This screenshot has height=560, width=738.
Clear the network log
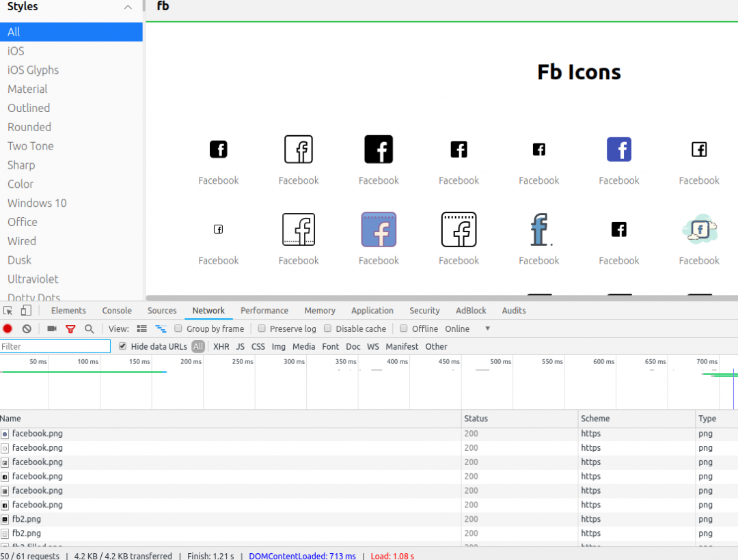click(x=27, y=328)
